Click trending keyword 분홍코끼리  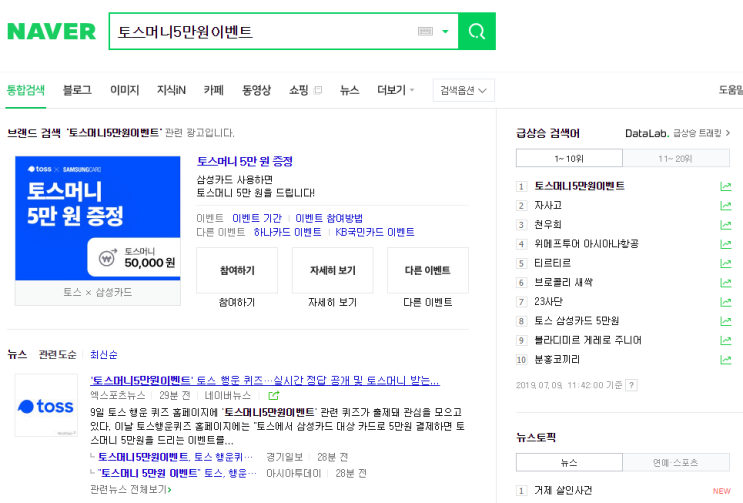point(557,359)
